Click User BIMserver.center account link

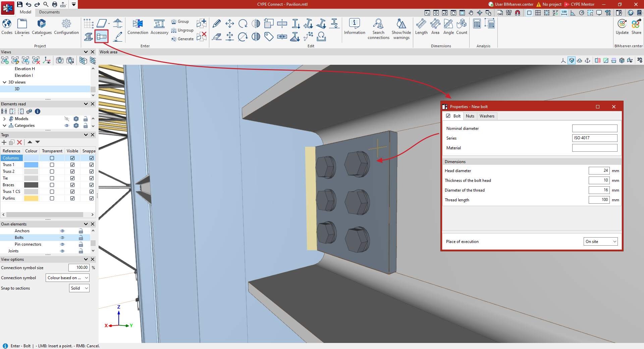[511, 4]
